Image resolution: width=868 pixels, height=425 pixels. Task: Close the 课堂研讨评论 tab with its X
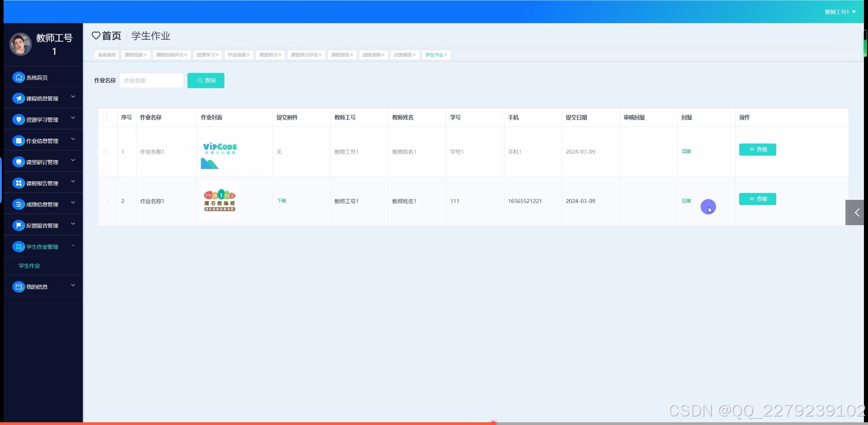tap(320, 55)
